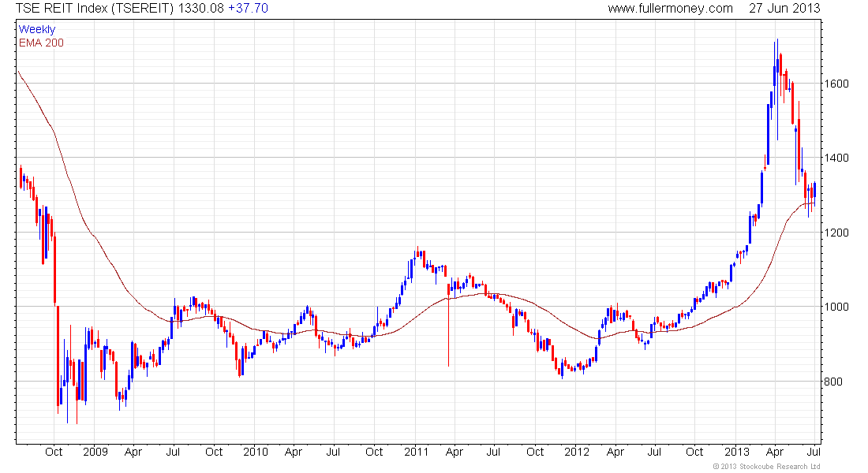The image size is (868, 473).
Task: Click the Stockcube Research Ltd copyright text
Action: coord(766,467)
